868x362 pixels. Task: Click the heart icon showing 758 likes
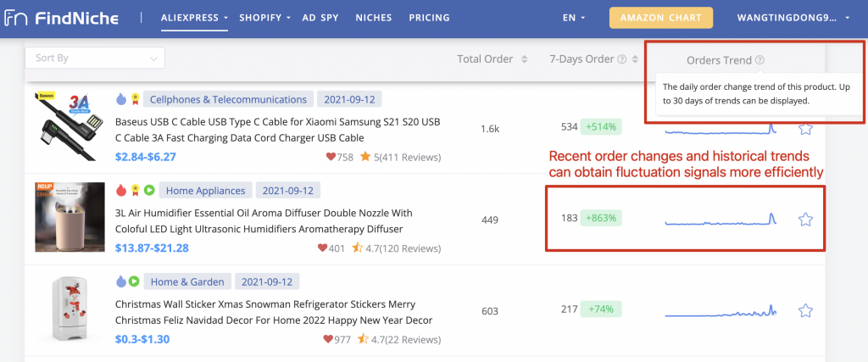(331, 157)
